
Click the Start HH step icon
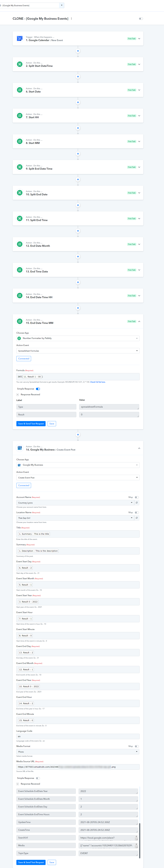[20, 116]
